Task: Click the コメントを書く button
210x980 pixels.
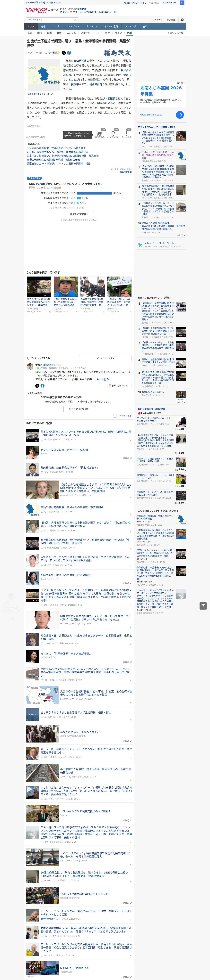Action: click(105, 358)
